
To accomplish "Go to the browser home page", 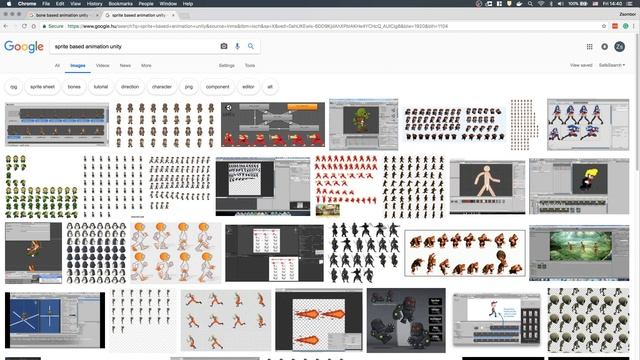I will point(34,26).
